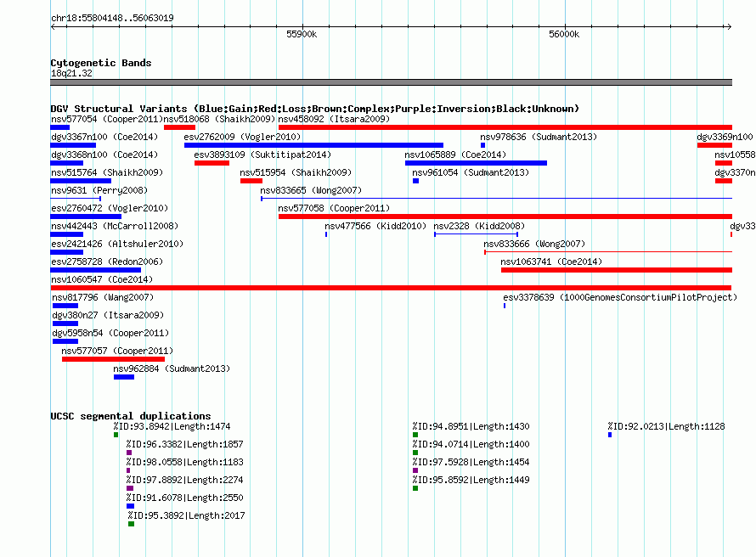
Task: Click the dgv3369n100 label
Action: tap(725, 137)
